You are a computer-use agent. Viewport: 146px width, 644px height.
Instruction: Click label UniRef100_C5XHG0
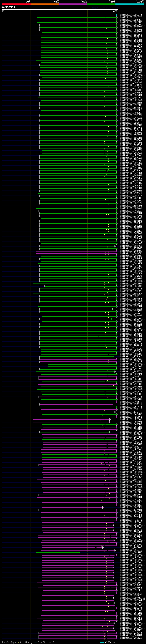131,55
